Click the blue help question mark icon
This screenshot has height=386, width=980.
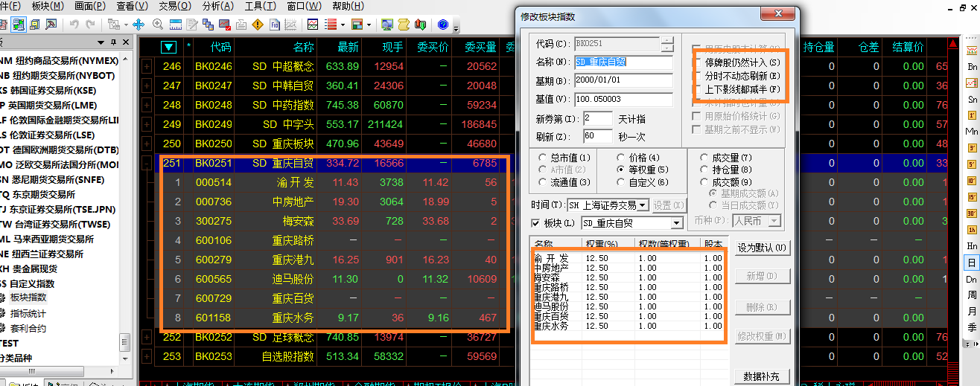coord(442,25)
